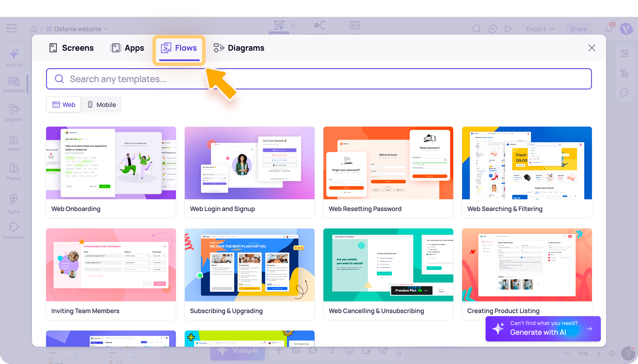Open the Export dropdown
The image size is (638, 364).
540,29
